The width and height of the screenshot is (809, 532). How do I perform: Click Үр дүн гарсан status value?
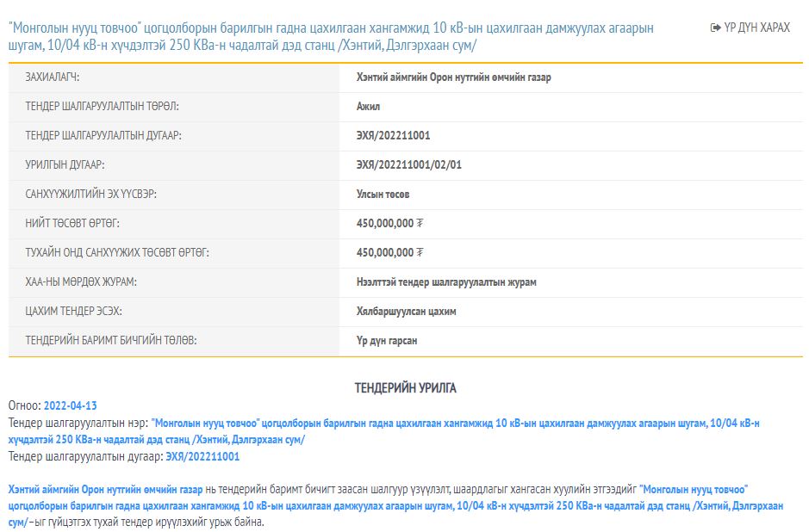[387, 341]
